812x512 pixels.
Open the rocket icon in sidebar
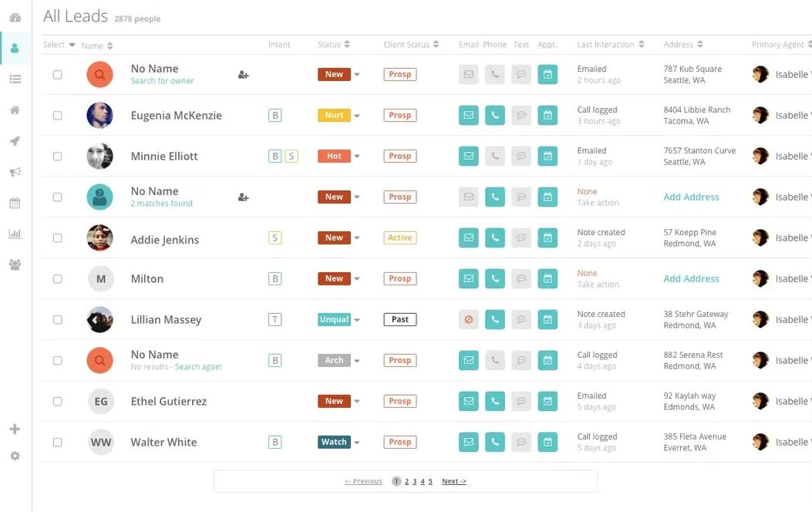(15, 141)
